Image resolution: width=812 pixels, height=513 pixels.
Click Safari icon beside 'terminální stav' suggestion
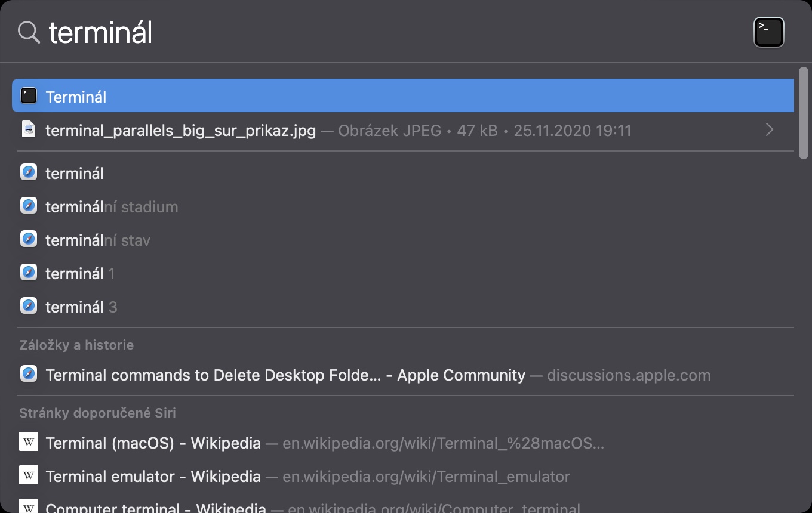click(x=29, y=240)
